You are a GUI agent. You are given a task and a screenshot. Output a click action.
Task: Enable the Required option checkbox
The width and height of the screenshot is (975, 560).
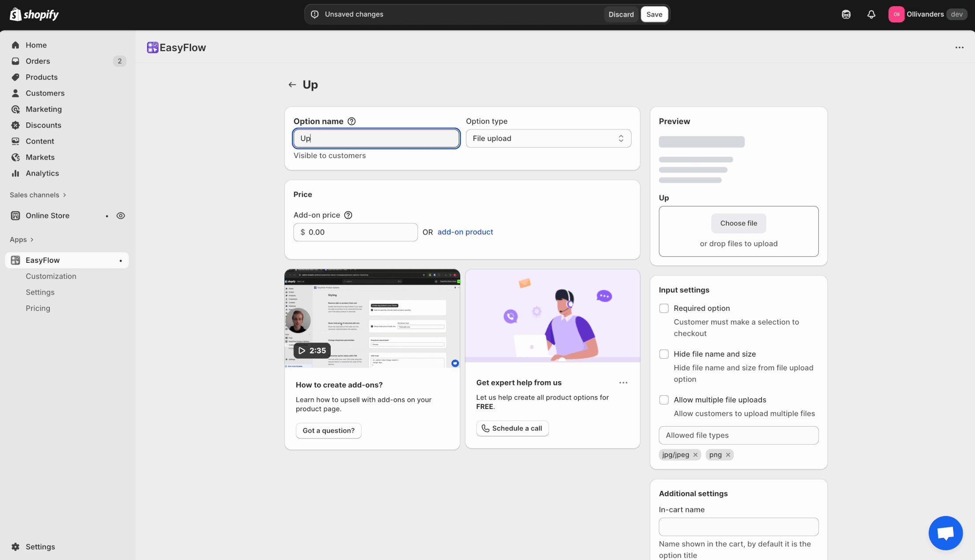[x=664, y=308]
